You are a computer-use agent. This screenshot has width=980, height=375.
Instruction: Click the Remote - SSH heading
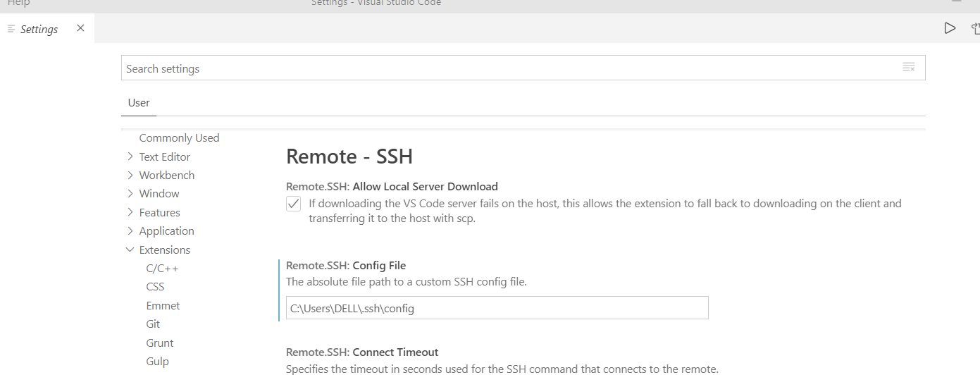pos(349,156)
